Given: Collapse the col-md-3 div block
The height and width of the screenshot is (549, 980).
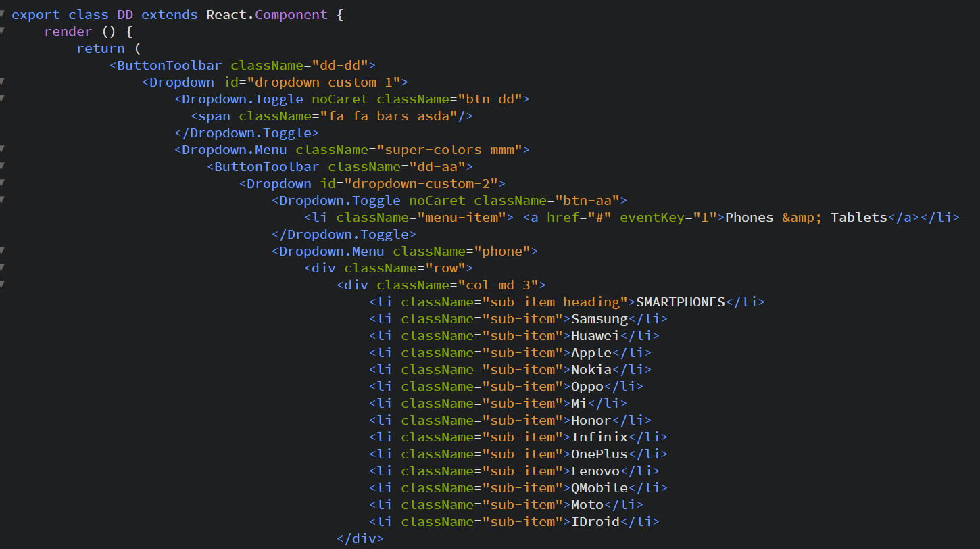Looking at the screenshot, I should point(4,284).
